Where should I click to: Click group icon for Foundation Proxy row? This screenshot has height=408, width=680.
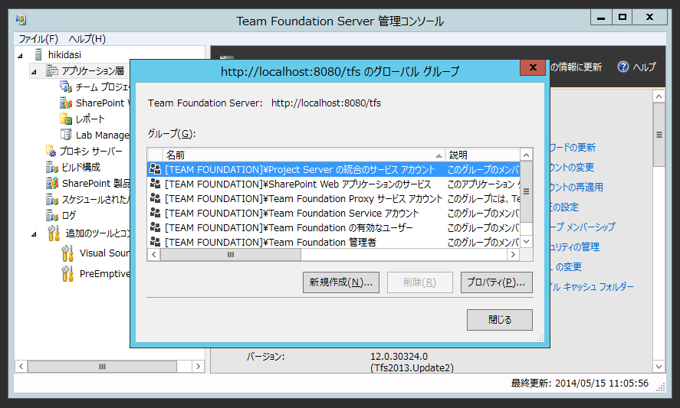point(155,198)
